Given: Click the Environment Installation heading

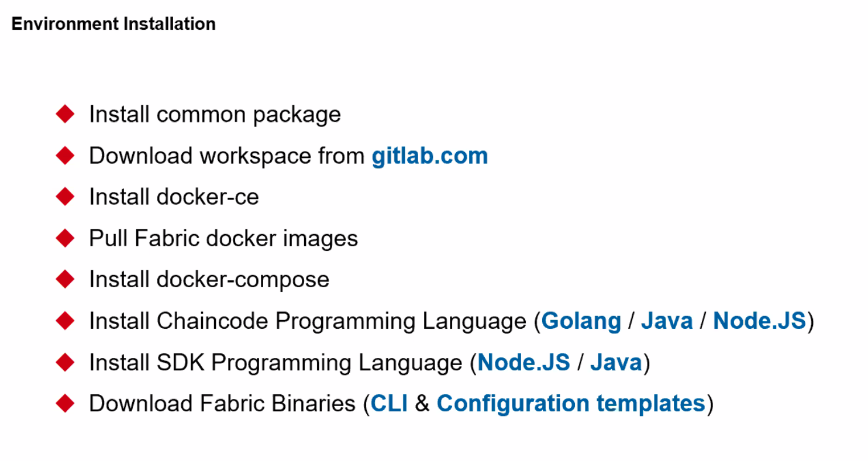Looking at the screenshot, I should click(x=113, y=24).
